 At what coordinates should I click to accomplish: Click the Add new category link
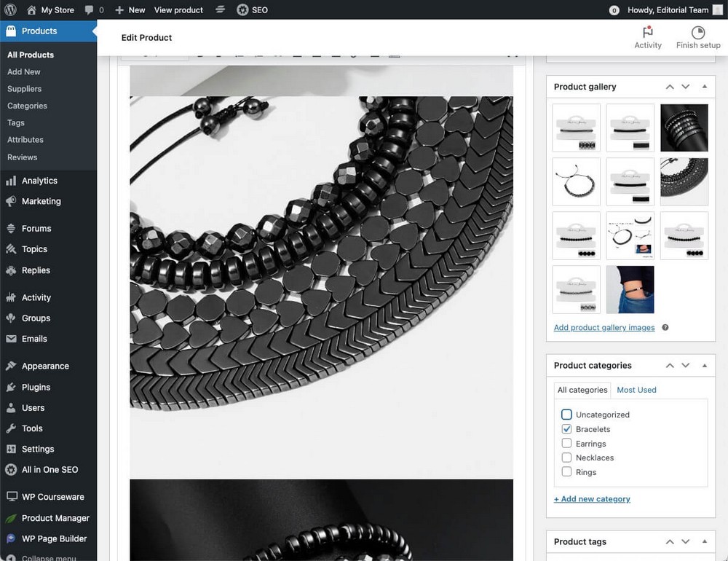point(592,499)
